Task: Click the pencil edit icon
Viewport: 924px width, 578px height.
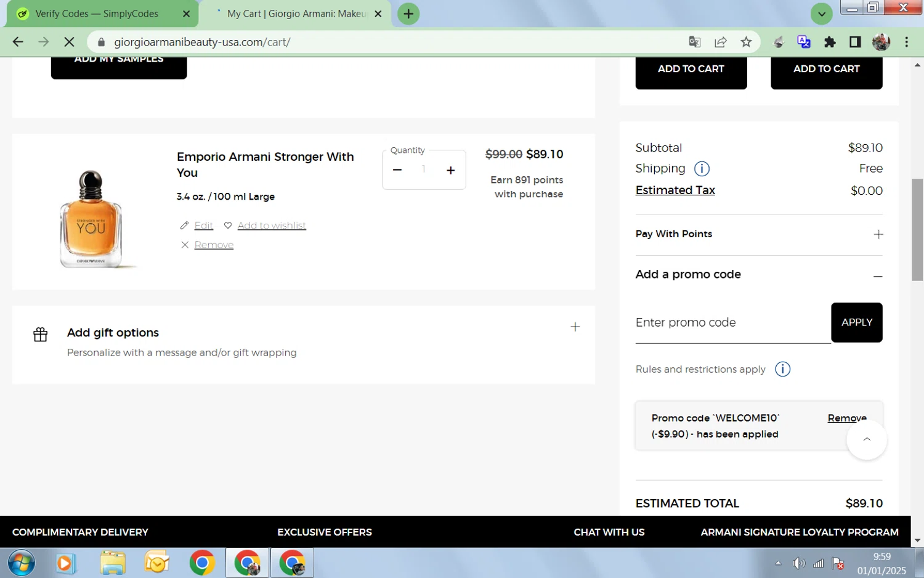Action: click(x=184, y=226)
